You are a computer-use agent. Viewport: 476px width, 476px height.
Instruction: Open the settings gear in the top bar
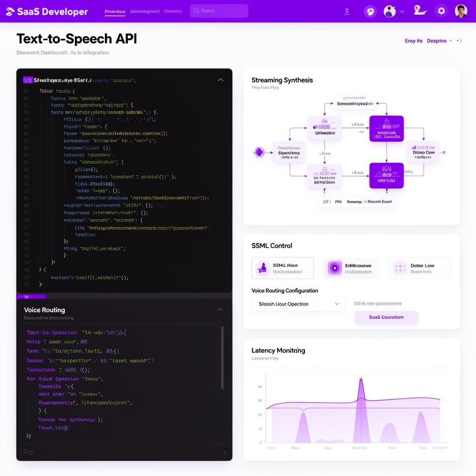[x=441, y=11]
